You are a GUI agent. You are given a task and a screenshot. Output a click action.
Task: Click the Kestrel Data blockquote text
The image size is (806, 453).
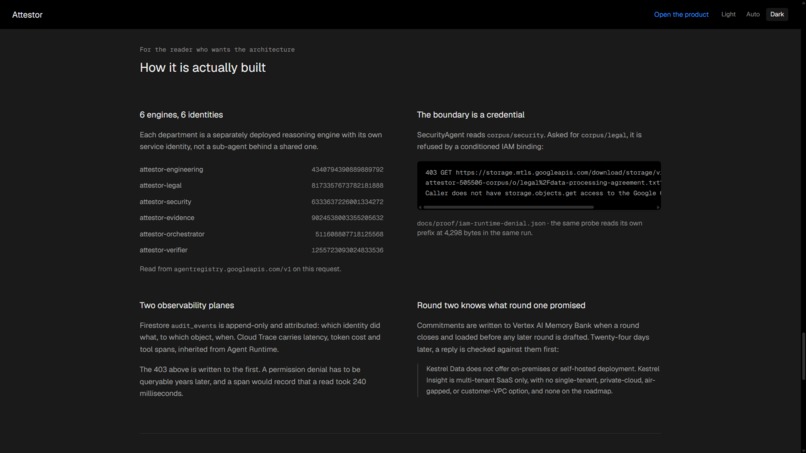pos(542,380)
